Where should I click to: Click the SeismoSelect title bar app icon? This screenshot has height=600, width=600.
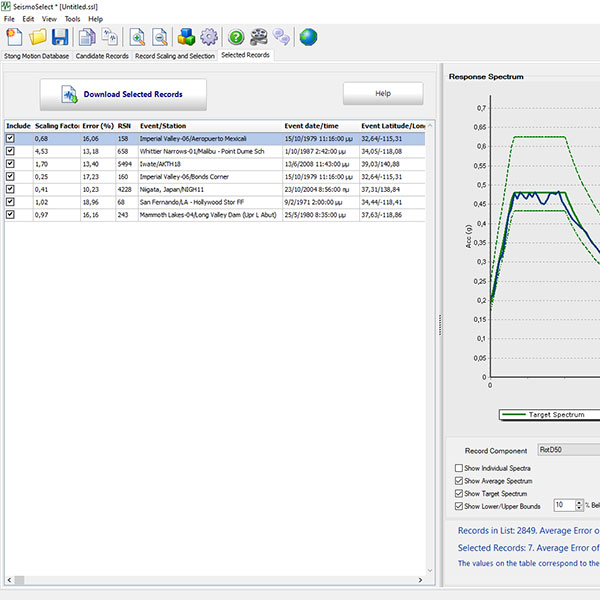point(6,7)
